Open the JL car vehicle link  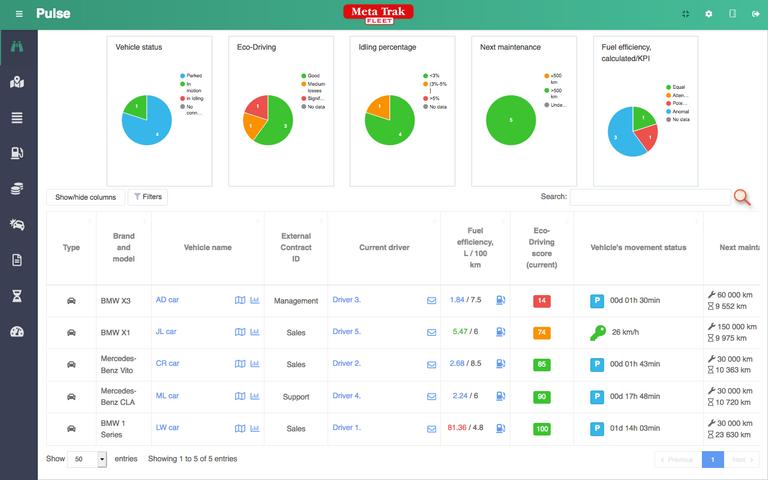[x=166, y=332]
